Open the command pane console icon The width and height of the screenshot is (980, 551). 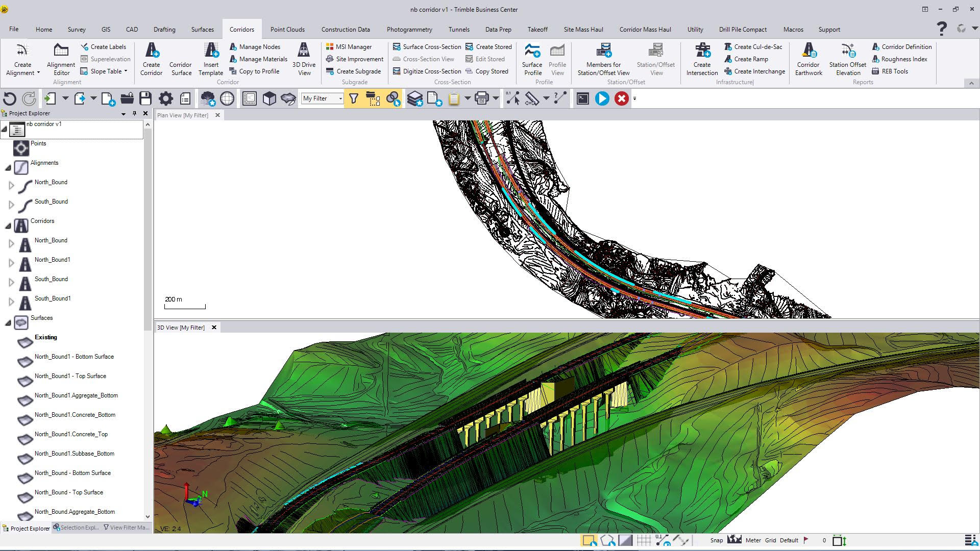(x=582, y=98)
